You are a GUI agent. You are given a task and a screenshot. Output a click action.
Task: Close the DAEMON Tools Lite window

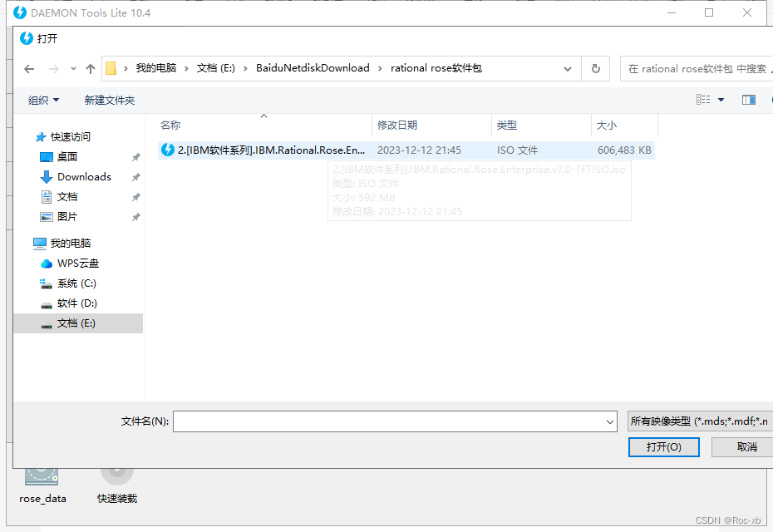pos(747,12)
